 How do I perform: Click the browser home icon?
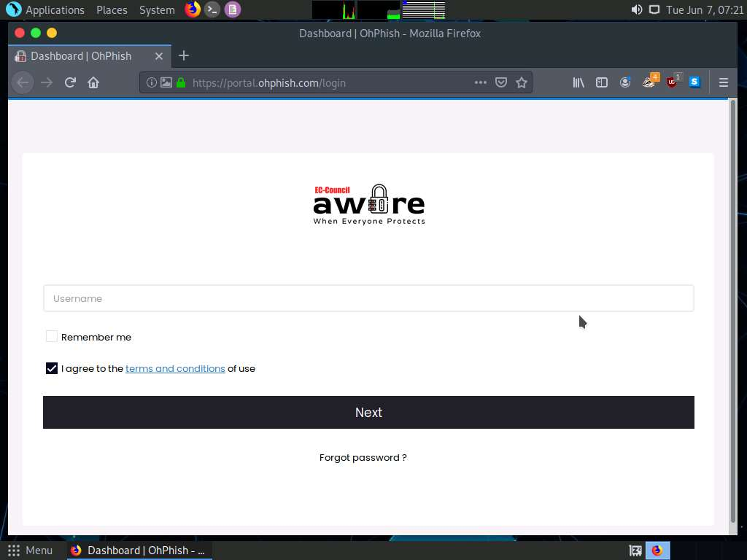93,83
